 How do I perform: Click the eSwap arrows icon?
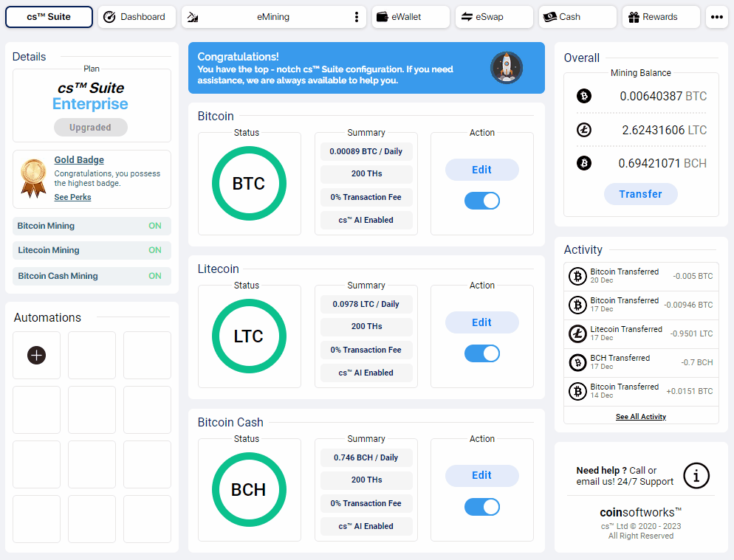467,17
